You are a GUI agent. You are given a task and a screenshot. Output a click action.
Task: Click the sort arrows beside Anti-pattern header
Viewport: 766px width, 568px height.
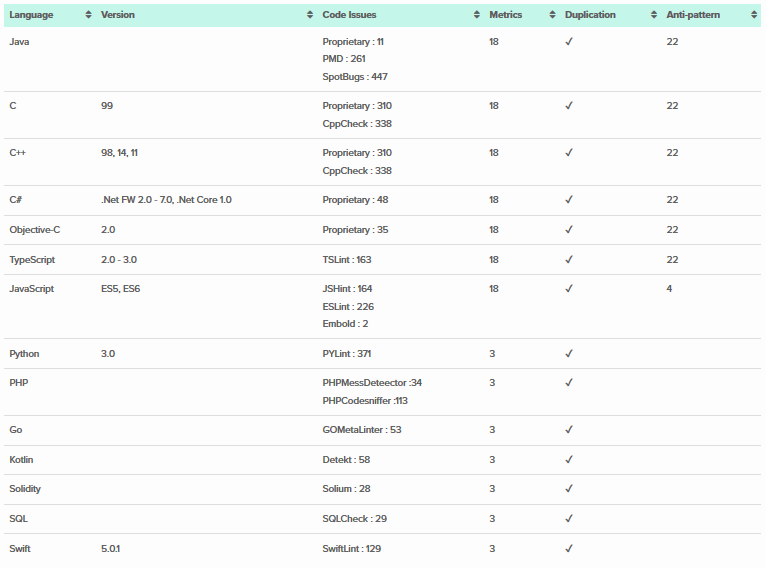(754, 15)
